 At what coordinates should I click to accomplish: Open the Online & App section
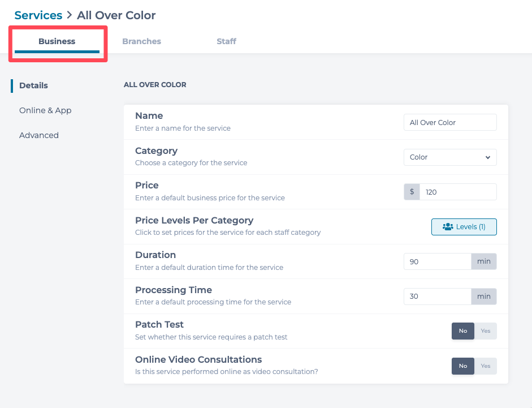click(x=45, y=110)
